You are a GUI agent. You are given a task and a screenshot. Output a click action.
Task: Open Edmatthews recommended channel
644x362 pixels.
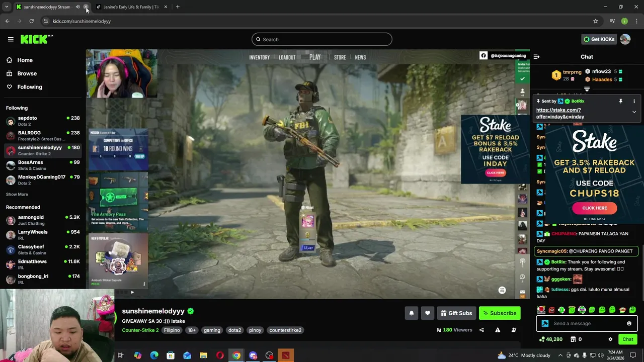43,264
